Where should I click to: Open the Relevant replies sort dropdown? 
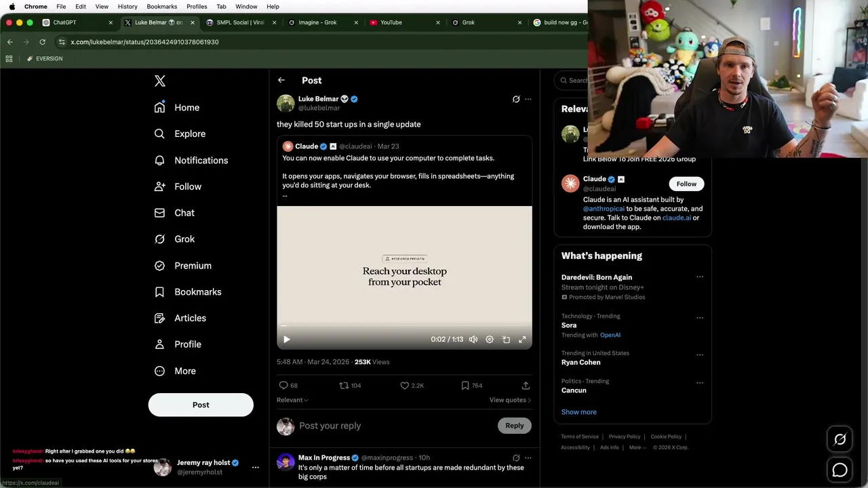click(x=292, y=400)
